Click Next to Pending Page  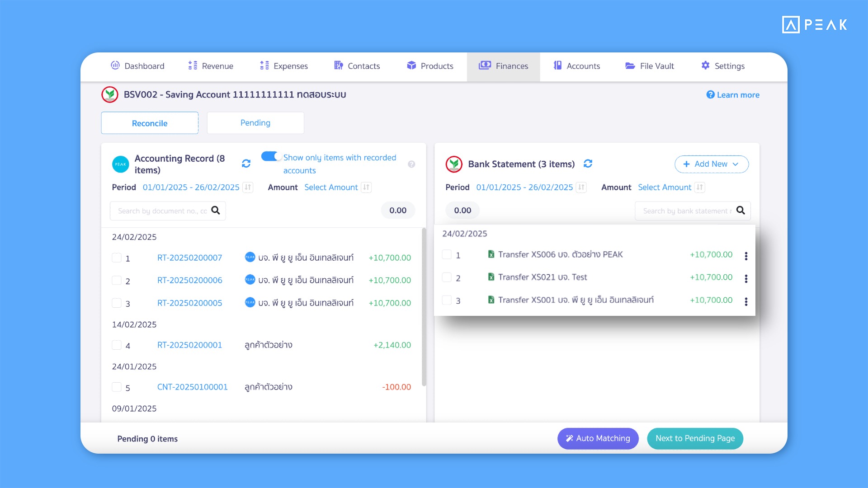point(695,438)
